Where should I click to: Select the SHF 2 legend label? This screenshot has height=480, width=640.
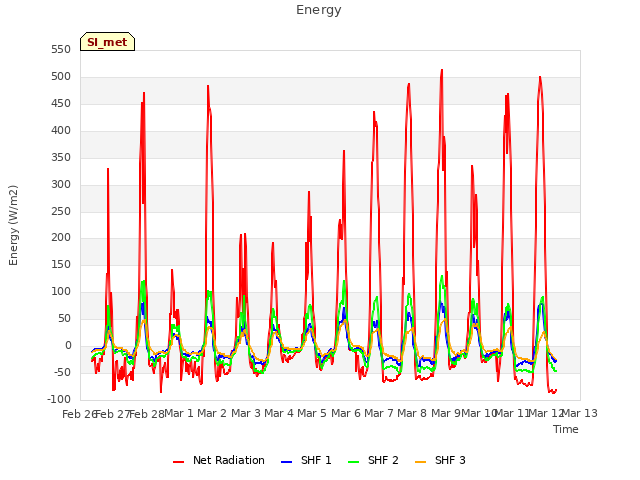[383, 460]
